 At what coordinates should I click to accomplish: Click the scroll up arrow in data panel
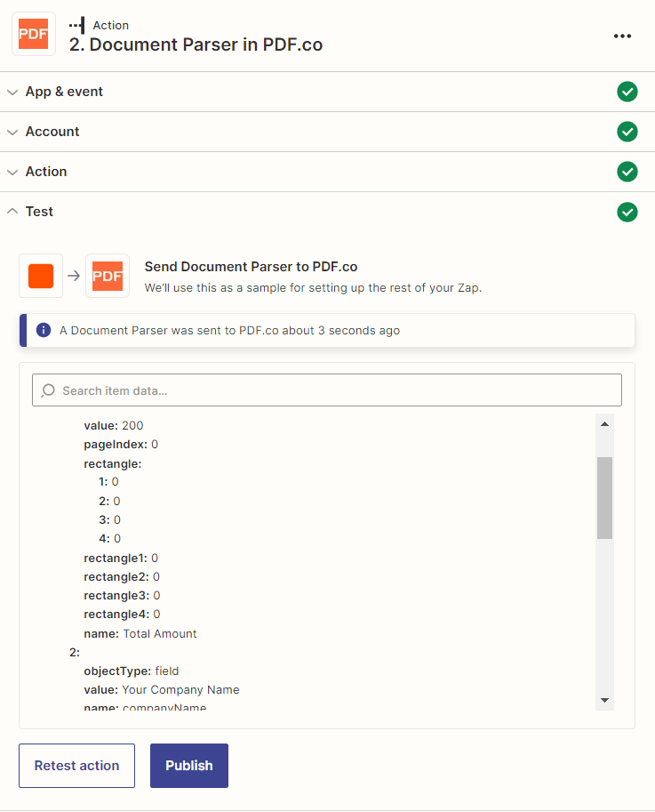(604, 423)
